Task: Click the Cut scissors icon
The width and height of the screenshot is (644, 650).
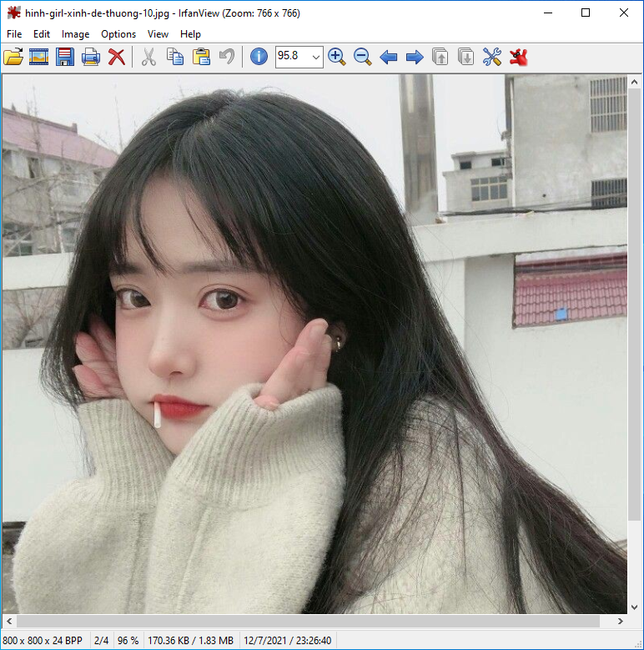Action: 148,57
